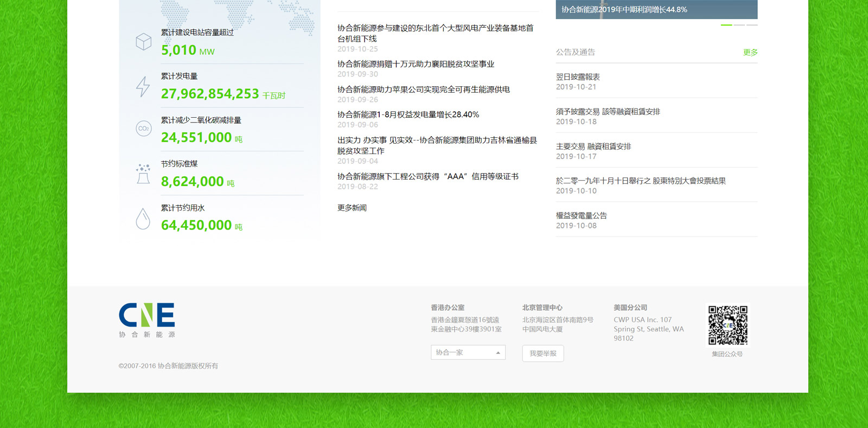
Task: Click the cooling tower coal savings icon
Action: [x=143, y=174]
